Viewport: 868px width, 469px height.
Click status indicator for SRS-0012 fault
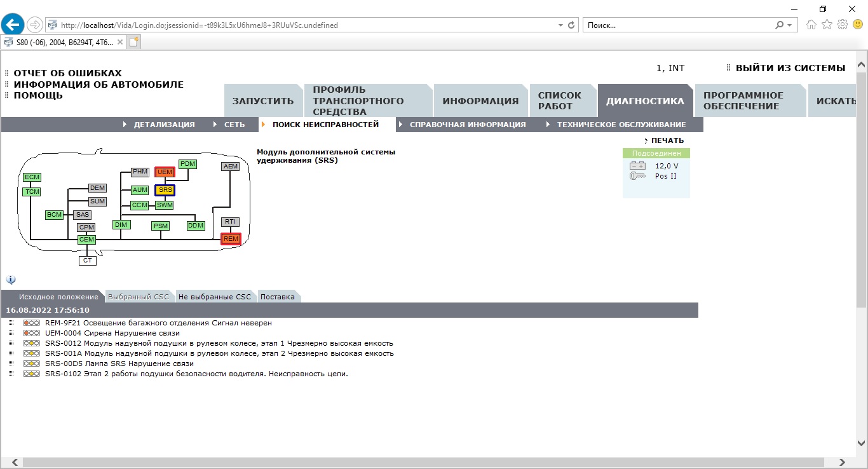point(31,343)
